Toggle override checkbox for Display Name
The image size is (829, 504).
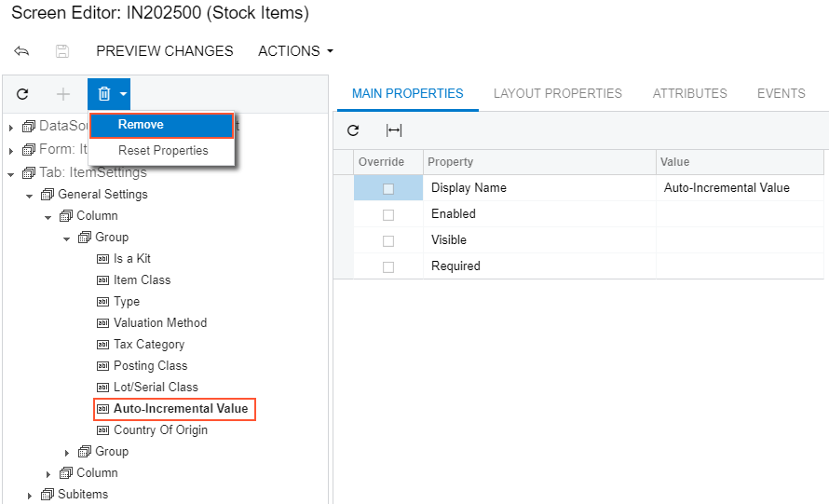click(388, 188)
